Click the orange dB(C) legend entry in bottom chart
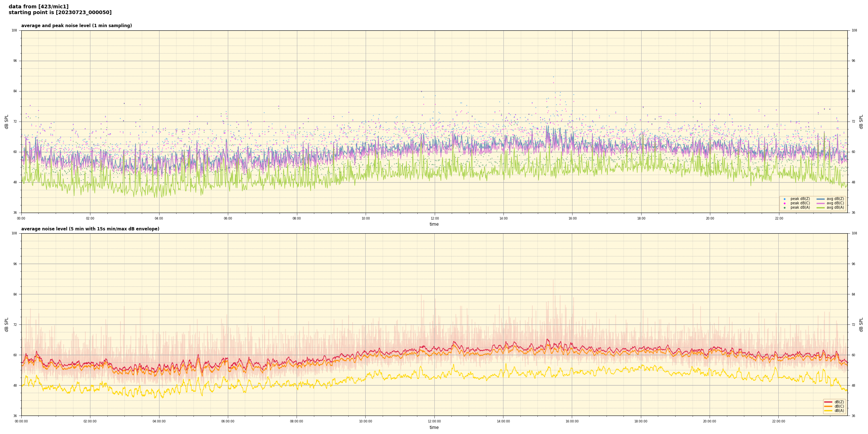868x434 pixels. 828,406
